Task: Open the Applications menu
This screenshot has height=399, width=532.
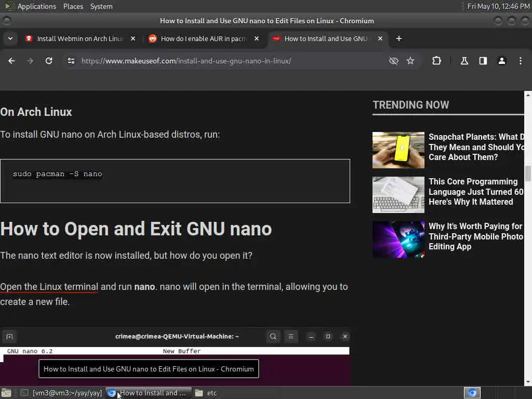Action: click(31, 6)
